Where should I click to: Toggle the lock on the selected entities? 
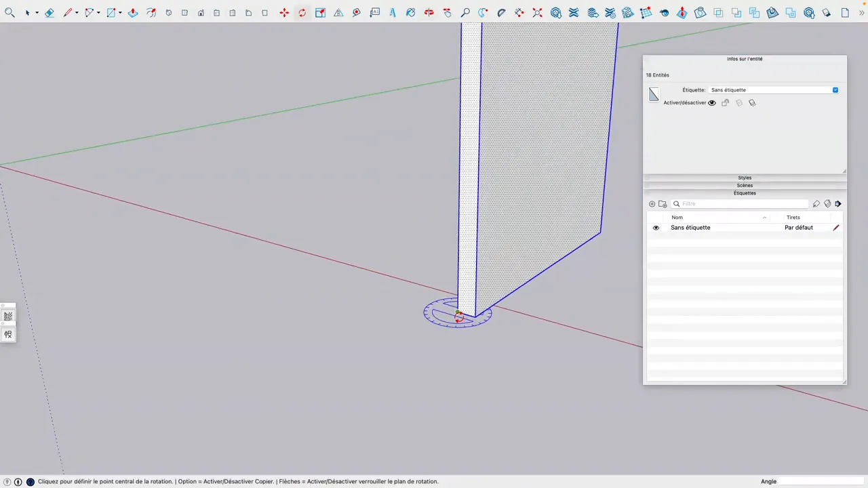click(x=725, y=102)
